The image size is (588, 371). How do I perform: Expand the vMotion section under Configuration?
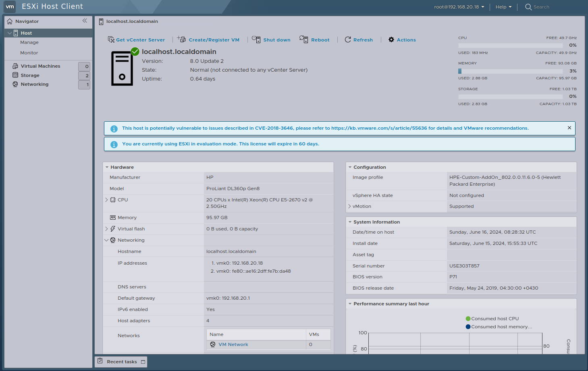click(349, 206)
